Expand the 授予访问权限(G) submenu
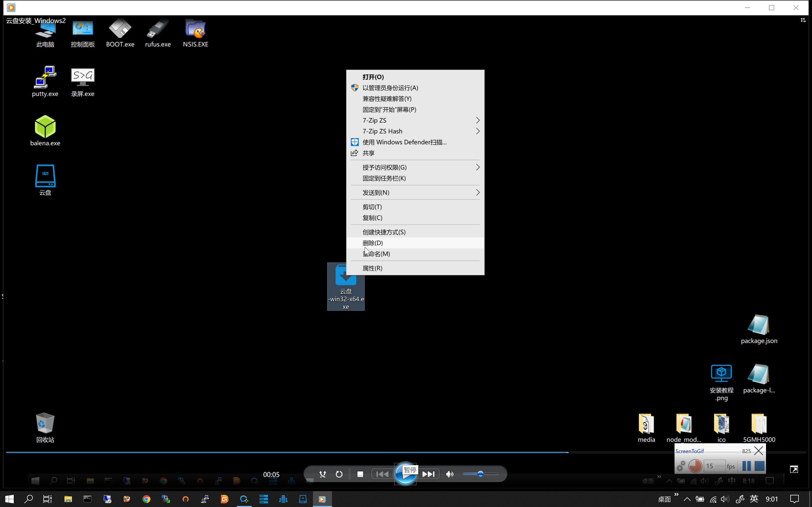The height and width of the screenshot is (507, 812). tap(415, 167)
